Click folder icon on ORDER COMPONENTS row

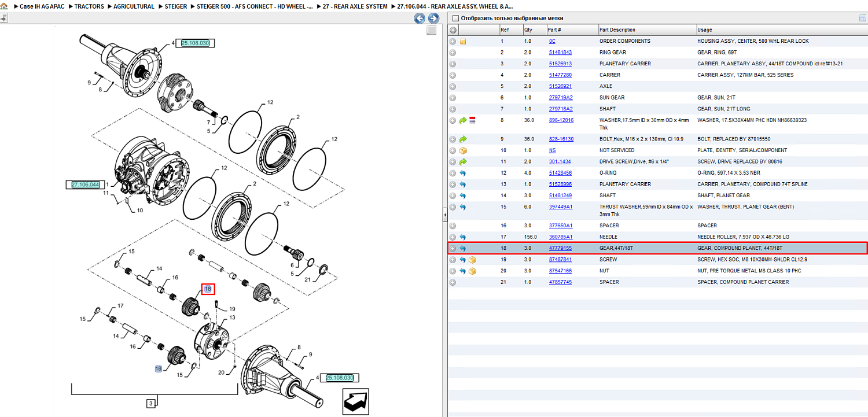click(463, 42)
